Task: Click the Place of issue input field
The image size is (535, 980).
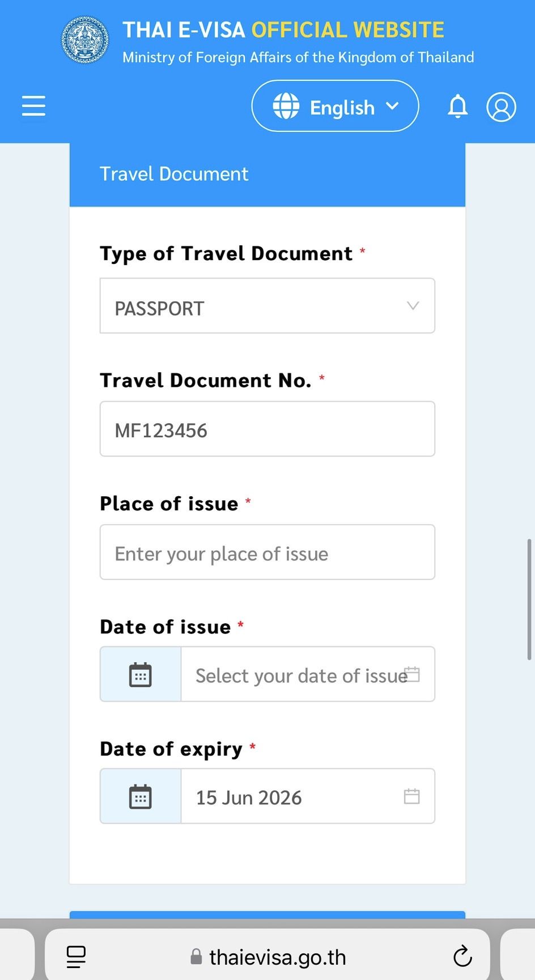Action: coord(267,552)
